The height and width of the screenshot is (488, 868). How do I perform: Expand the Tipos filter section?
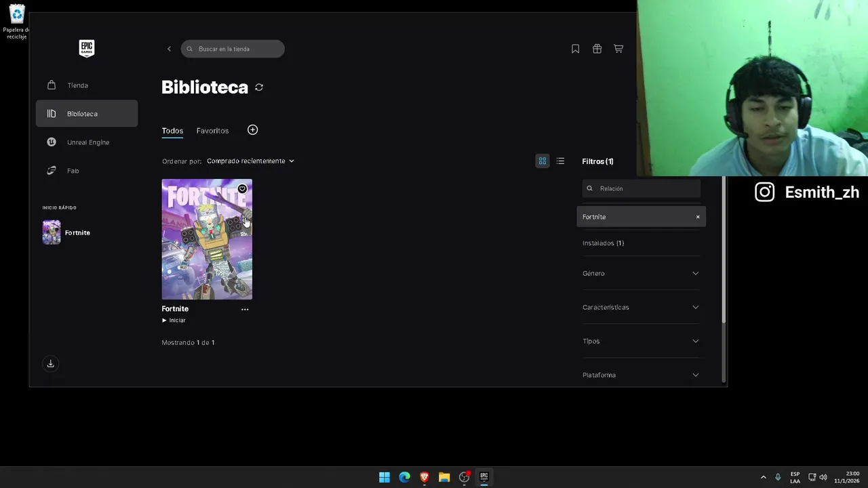coord(641,341)
